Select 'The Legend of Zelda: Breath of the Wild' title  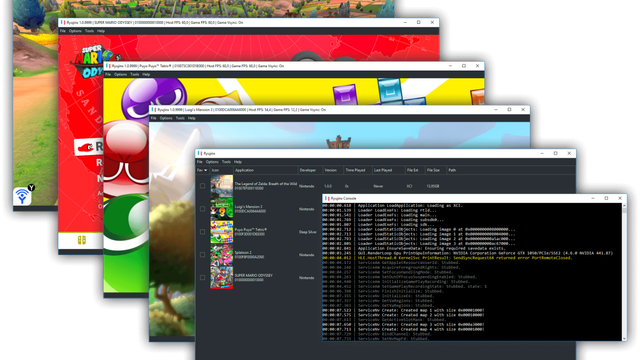(x=266, y=184)
